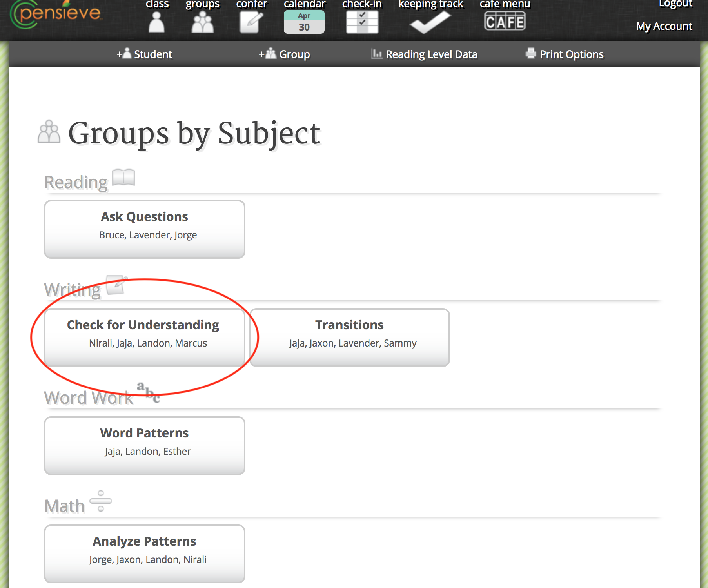Click the Pensieve logo
Image resolution: width=708 pixels, height=588 pixels.
click(x=56, y=14)
